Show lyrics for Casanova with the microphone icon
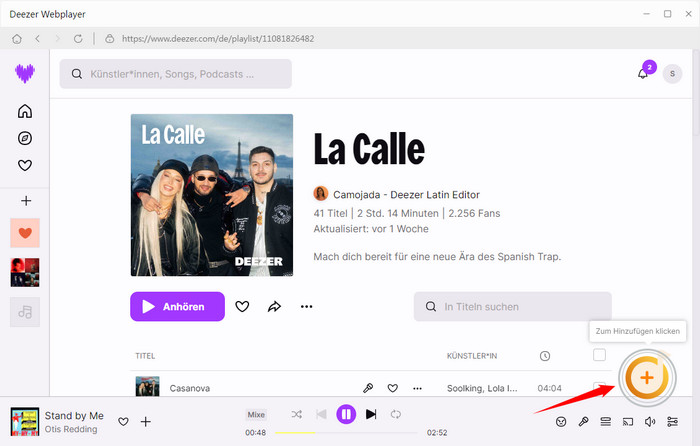Screen dimensions: 700x446 tap(368, 388)
